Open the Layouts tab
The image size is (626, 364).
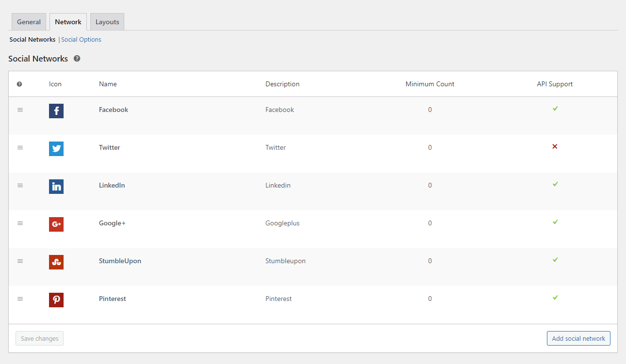tap(107, 22)
